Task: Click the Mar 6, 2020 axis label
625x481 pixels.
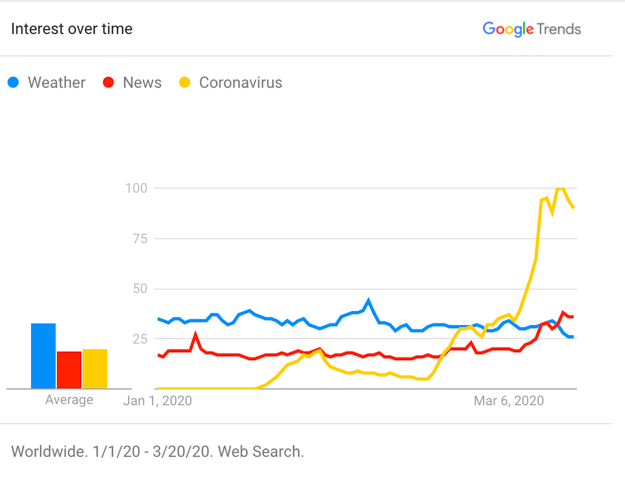Action: click(508, 400)
